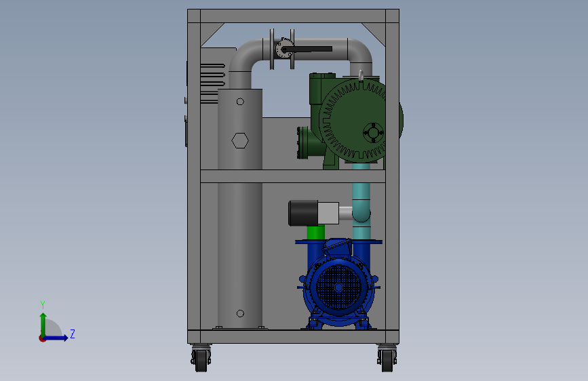Click the green Y axis arrow of the triad
The height and width of the screenshot is (381, 588).
pyautogui.click(x=43, y=324)
